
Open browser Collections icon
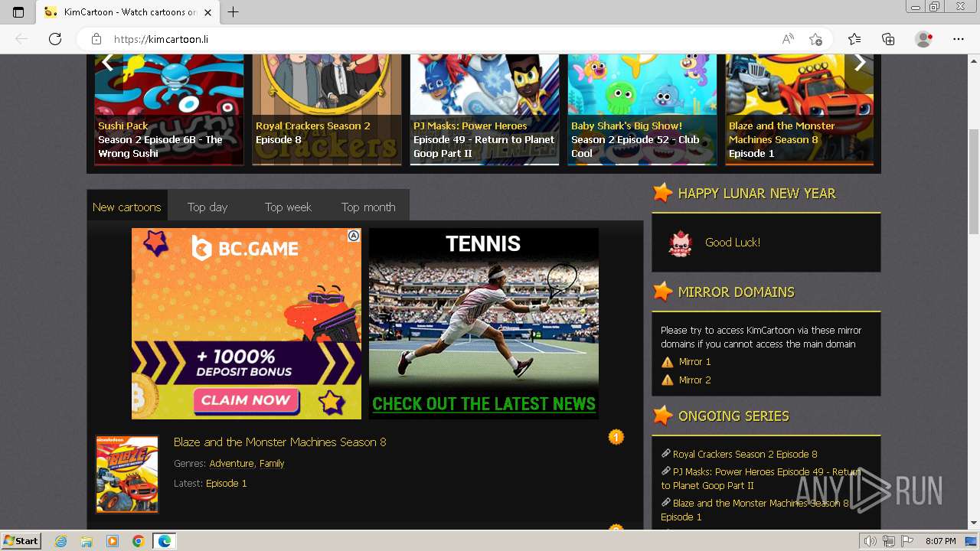tap(888, 39)
